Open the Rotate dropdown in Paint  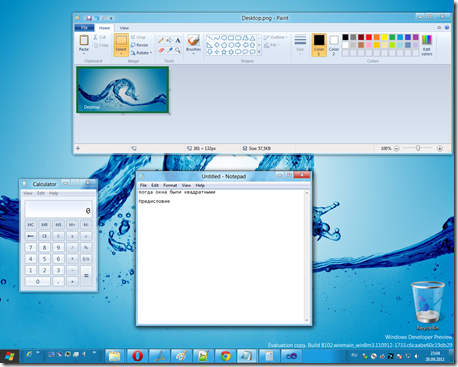pyautogui.click(x=141, y=53)
